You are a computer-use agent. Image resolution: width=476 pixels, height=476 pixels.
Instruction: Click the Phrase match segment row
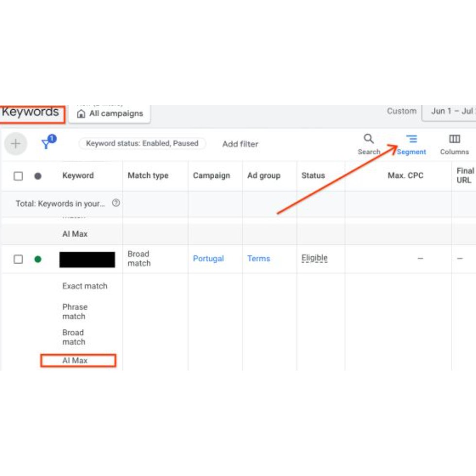75,311
